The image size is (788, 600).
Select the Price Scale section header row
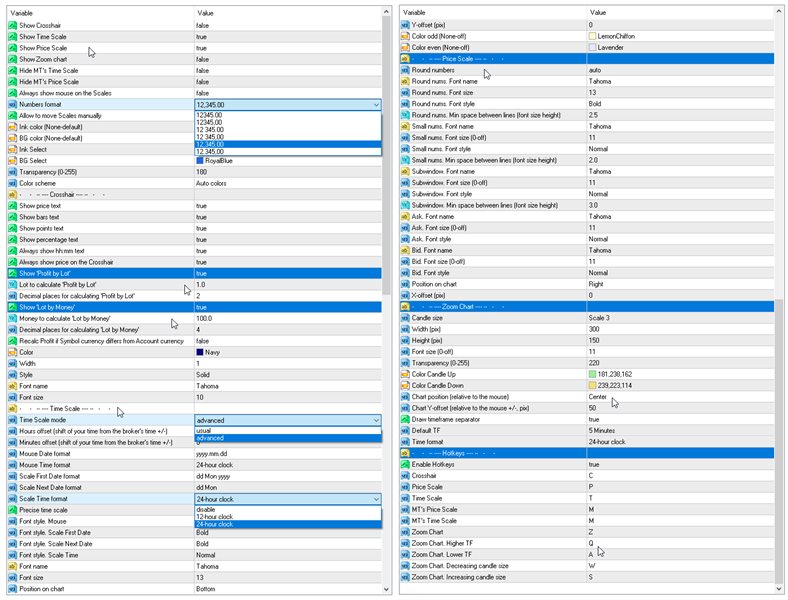[x=587, y=59]
